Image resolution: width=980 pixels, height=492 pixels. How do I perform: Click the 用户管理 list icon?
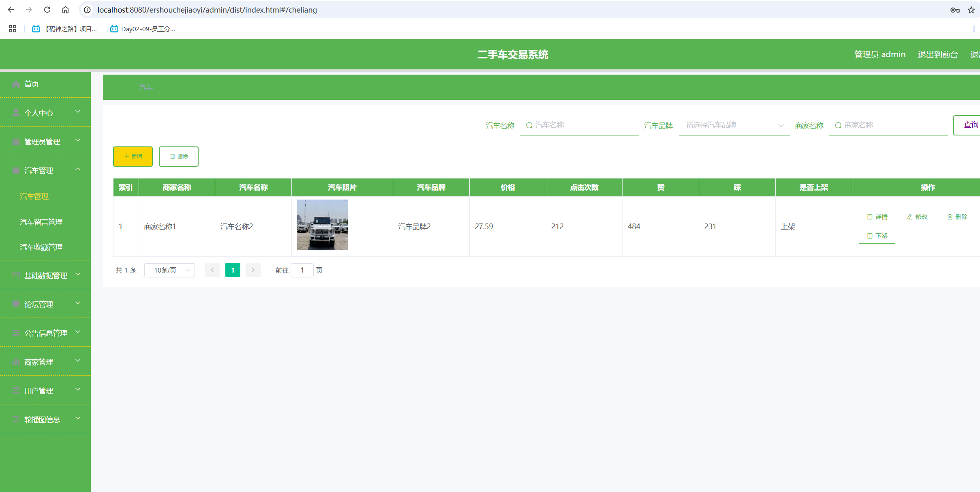[x=16, y=391]
